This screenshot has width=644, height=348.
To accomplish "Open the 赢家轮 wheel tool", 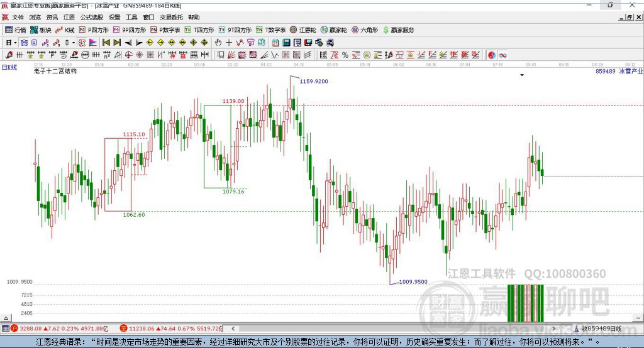I will pos(334,30).
